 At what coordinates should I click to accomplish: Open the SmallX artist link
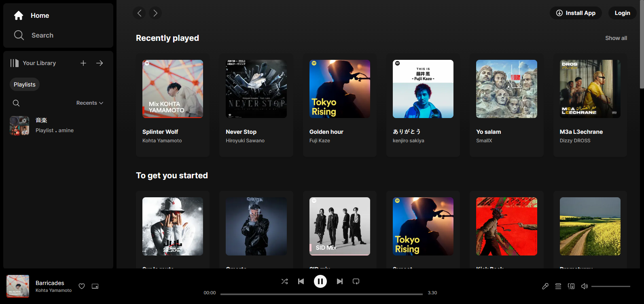(484, 141)
